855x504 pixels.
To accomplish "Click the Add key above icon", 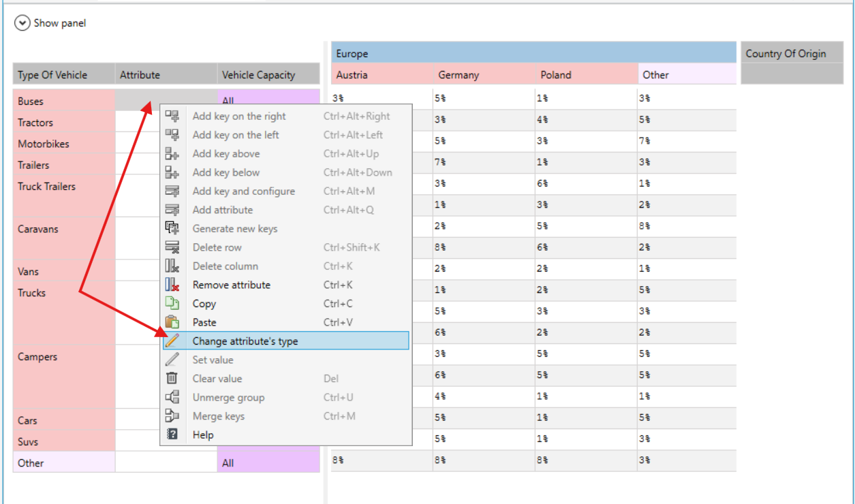I will pyautogui.click(x=172, y=154).
